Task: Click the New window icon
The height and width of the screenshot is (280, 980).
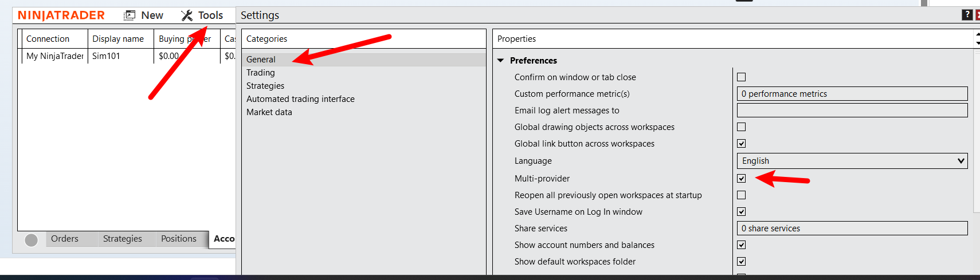Action: (x=130, y=15)
